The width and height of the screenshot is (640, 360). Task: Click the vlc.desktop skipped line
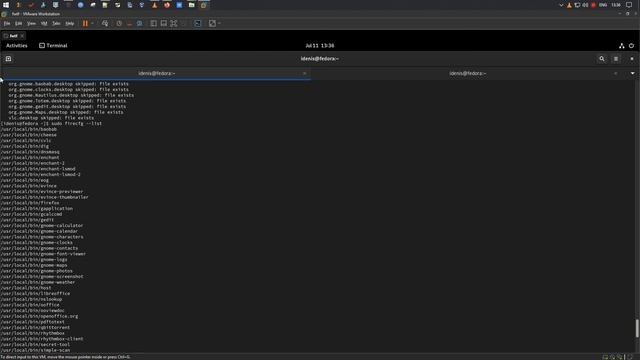(51, 118)
